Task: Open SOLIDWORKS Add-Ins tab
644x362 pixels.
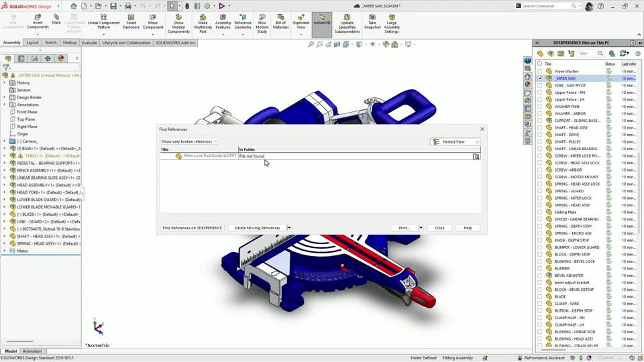Action: pyautogui.click(x=175, y=43)
